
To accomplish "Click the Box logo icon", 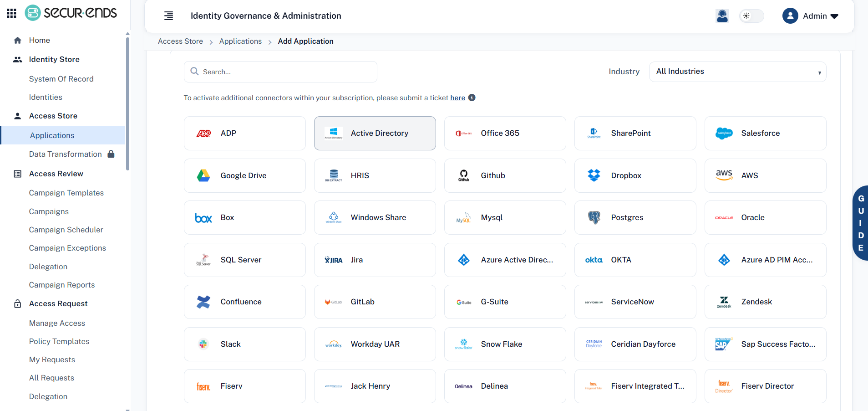I will coord(203,218).
